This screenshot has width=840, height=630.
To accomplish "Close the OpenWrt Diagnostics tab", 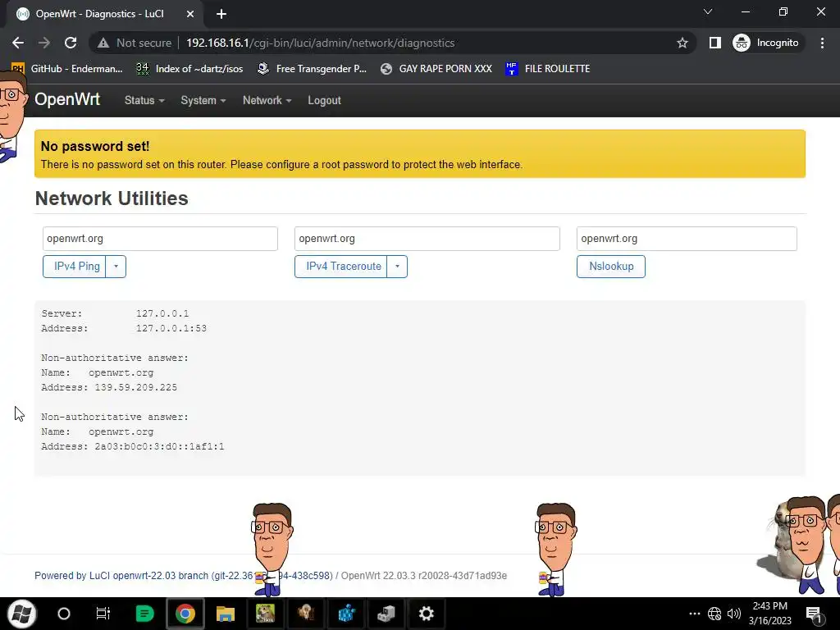I will coord(190,14).
